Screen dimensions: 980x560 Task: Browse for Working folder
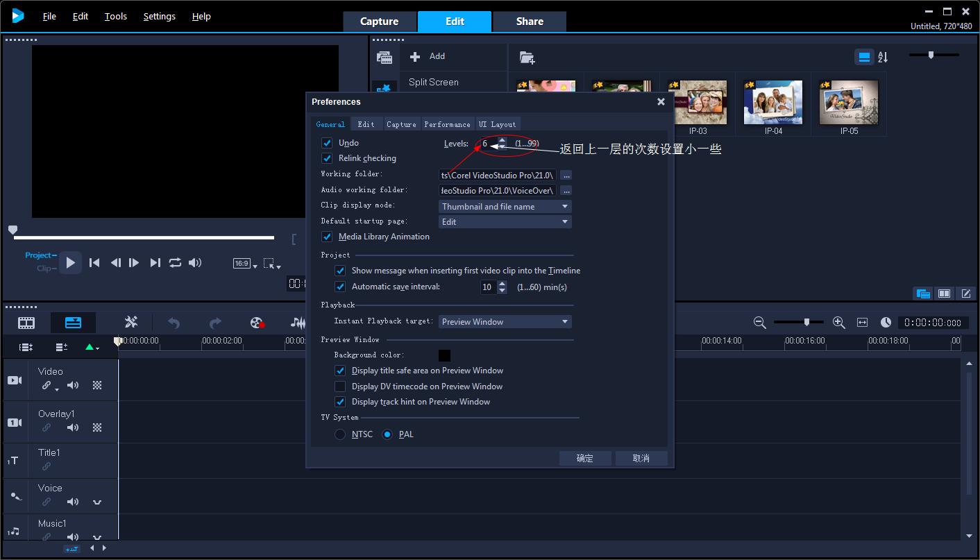[x=566, y=175]
